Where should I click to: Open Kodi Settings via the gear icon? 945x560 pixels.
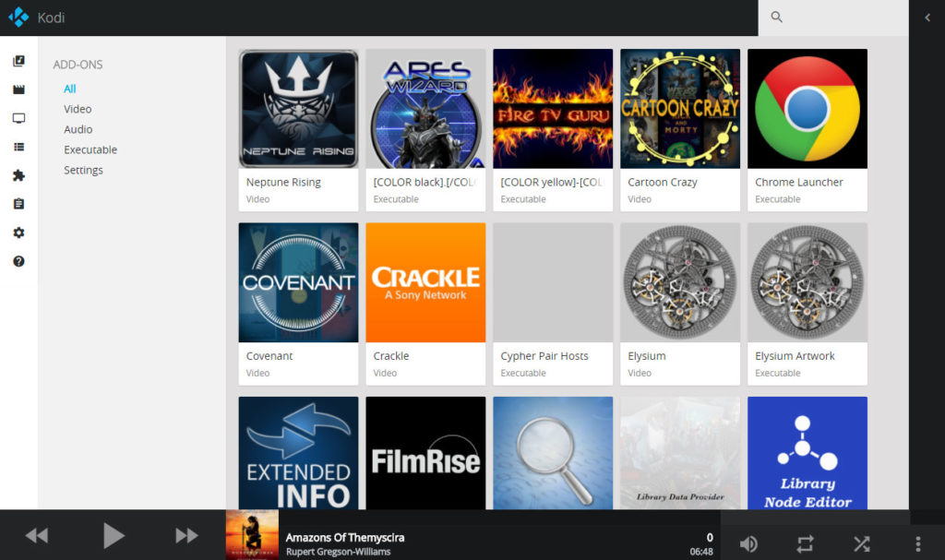click(18, 232)
